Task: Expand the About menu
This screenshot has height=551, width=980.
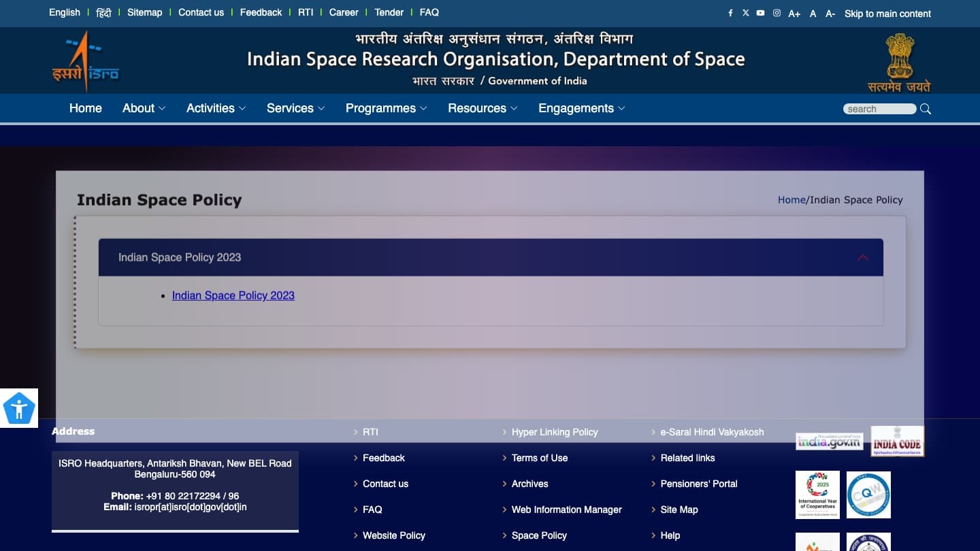Action: tap(144, 108)
